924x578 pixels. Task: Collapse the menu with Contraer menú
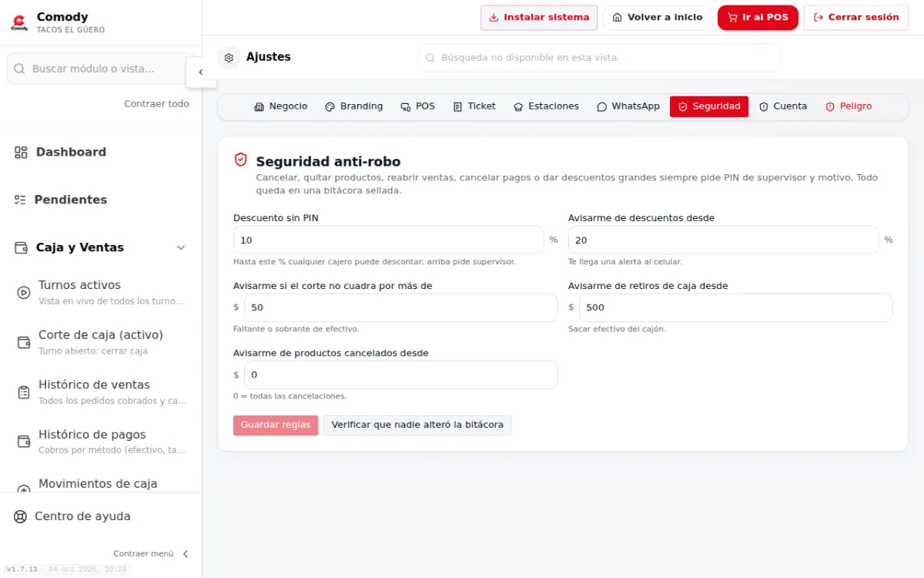tap(151, 553)
